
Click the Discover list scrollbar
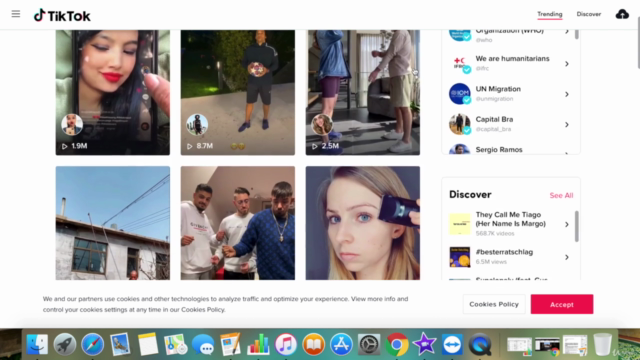tap(576, 227)
